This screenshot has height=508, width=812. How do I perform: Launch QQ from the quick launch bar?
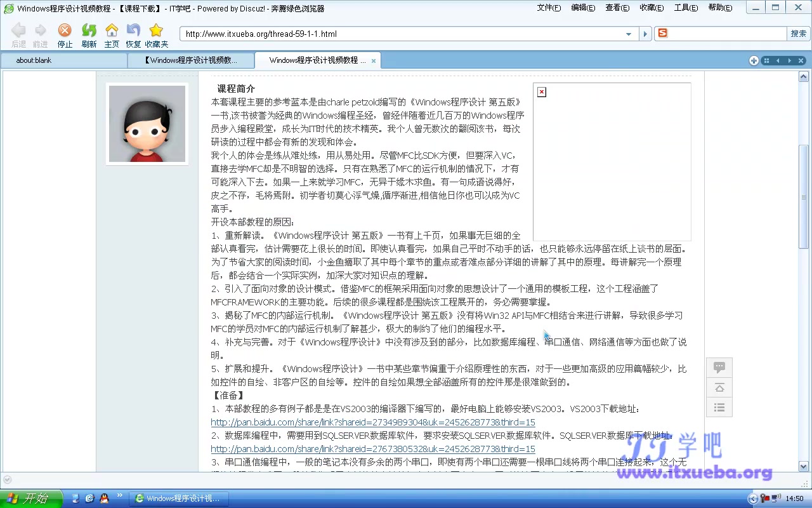click(105, 498)
